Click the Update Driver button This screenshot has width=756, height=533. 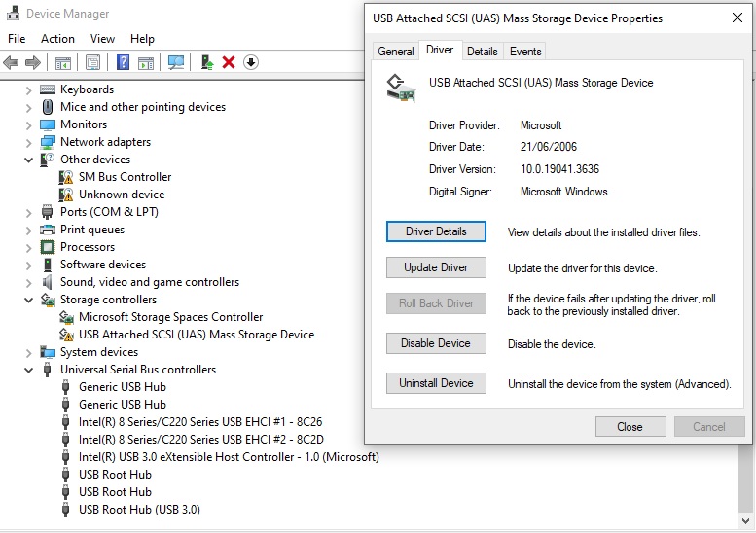click(x=436, y=267)
